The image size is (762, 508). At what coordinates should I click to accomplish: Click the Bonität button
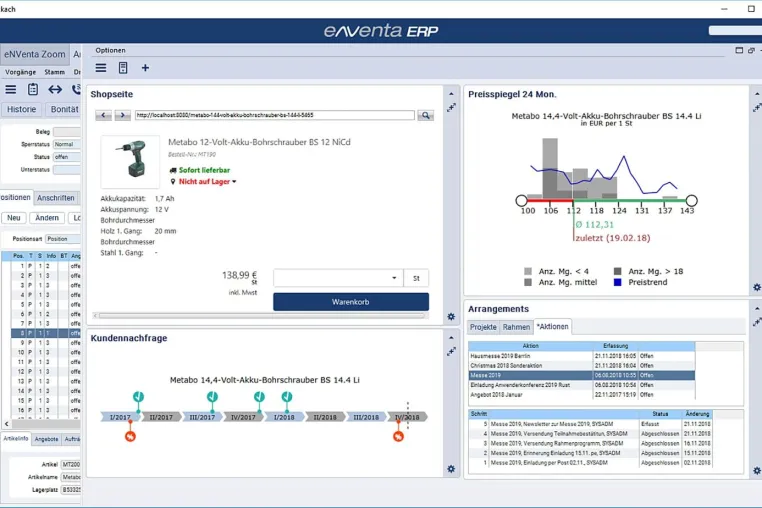tap(64, 109)
